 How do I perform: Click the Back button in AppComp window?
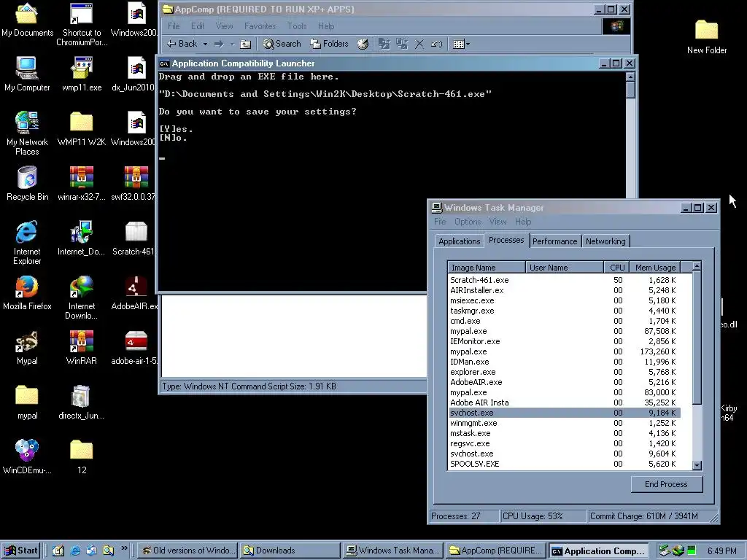click(182, 44)
